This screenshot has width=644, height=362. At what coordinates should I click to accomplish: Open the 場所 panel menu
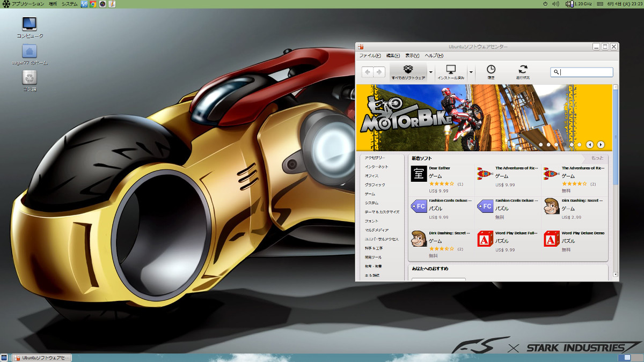53,4
